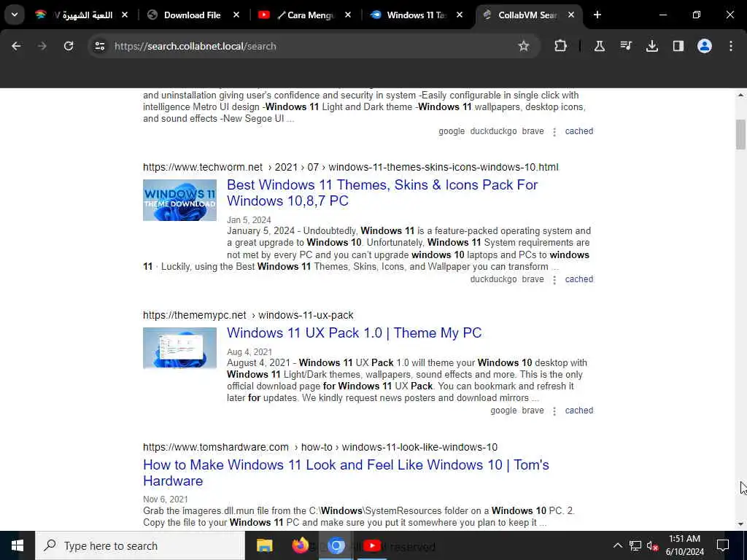Open Best Windows 11 Themes, Skins result

click(x=382, y=192)
